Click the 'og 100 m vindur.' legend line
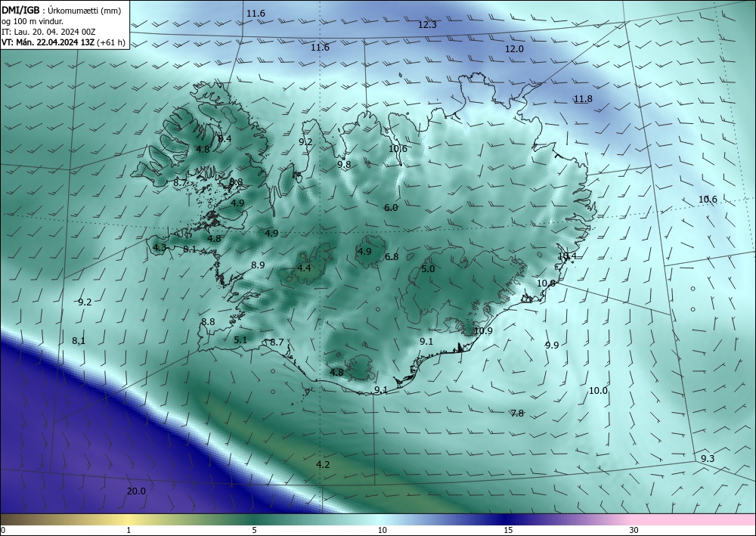This screenshot has height=536, width=756. (33, 21)
